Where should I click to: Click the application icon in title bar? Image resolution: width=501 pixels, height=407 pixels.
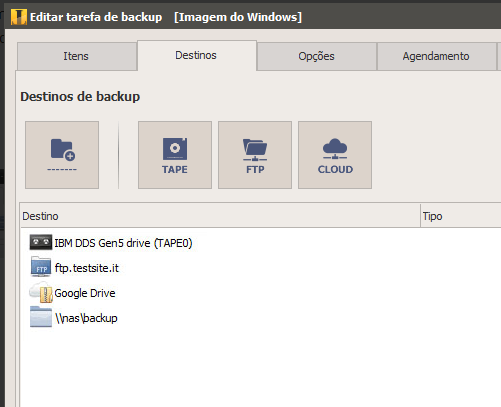(x=19, y=17)
